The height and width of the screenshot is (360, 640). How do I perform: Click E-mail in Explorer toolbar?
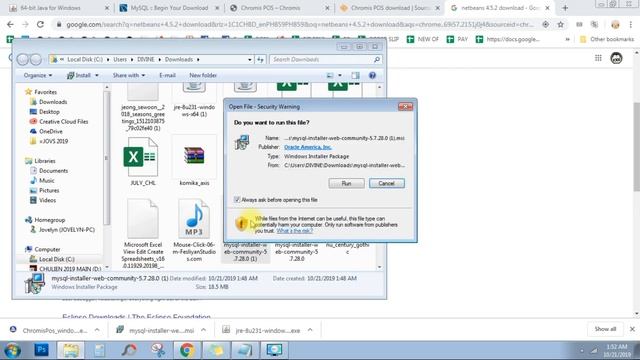click(167, 76)
